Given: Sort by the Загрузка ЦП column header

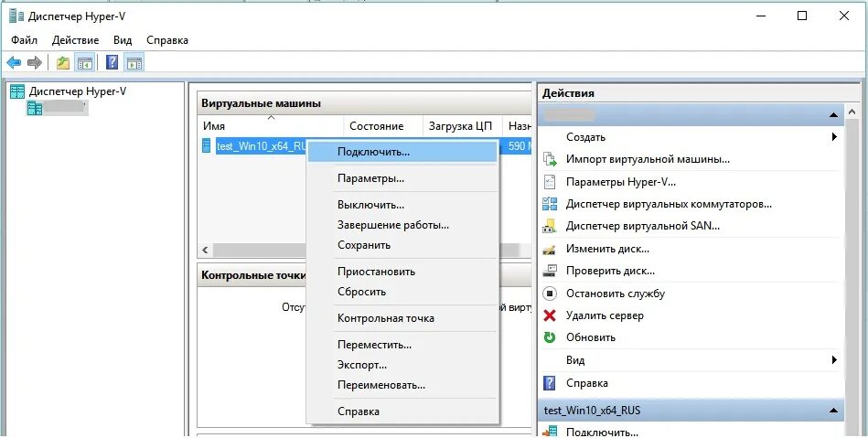Looking at the screenshot, I should click(x=462, y=126).
